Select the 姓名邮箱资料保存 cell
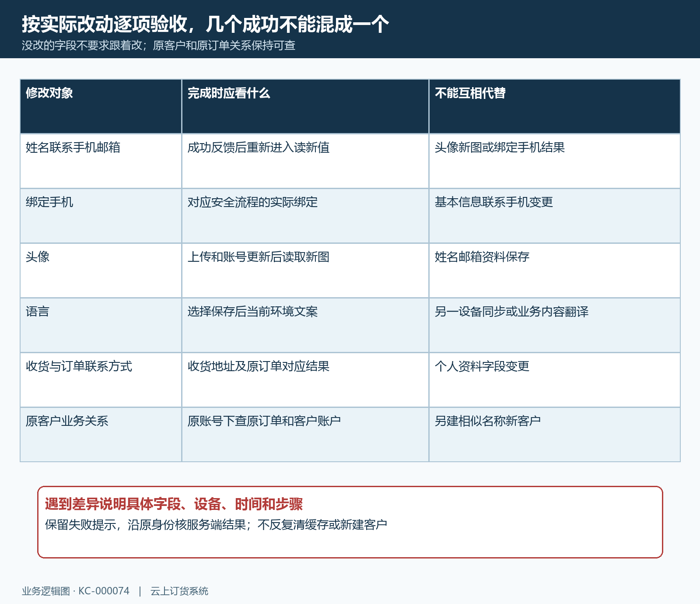700x604 pixels. point(554,270)
